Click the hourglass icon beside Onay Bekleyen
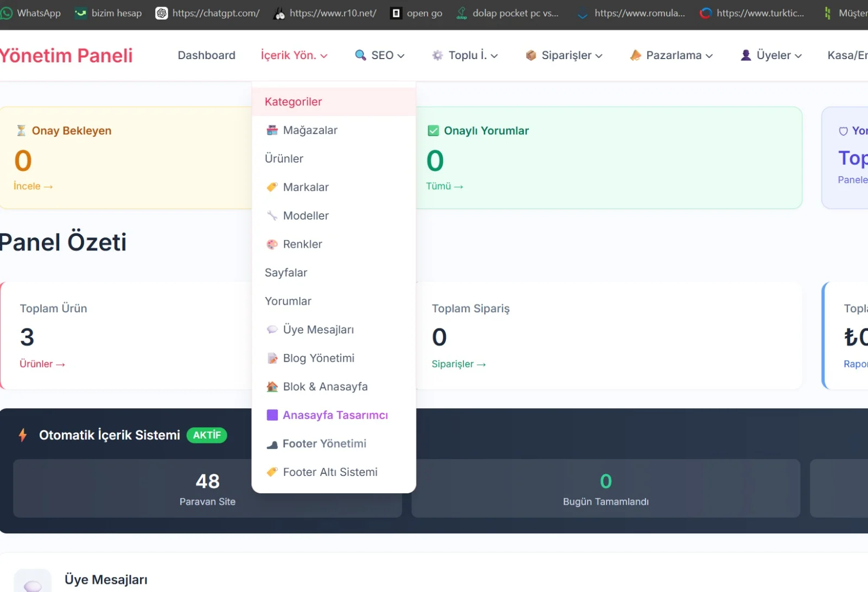The height and width of the screenshot is (592, 868). [x=21, y=131]
